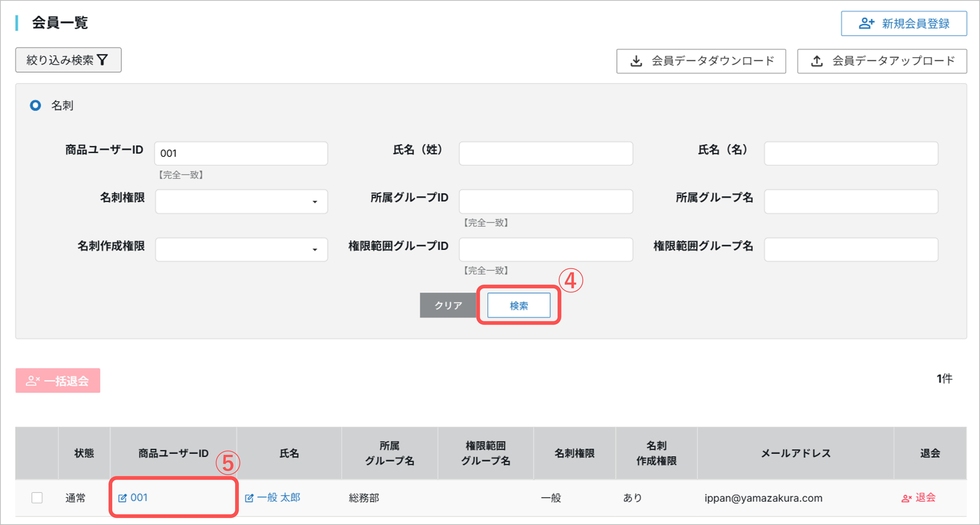Click the remove-user icon in the 退会 column
Screen dimensions: 980x525
(906, 498)
